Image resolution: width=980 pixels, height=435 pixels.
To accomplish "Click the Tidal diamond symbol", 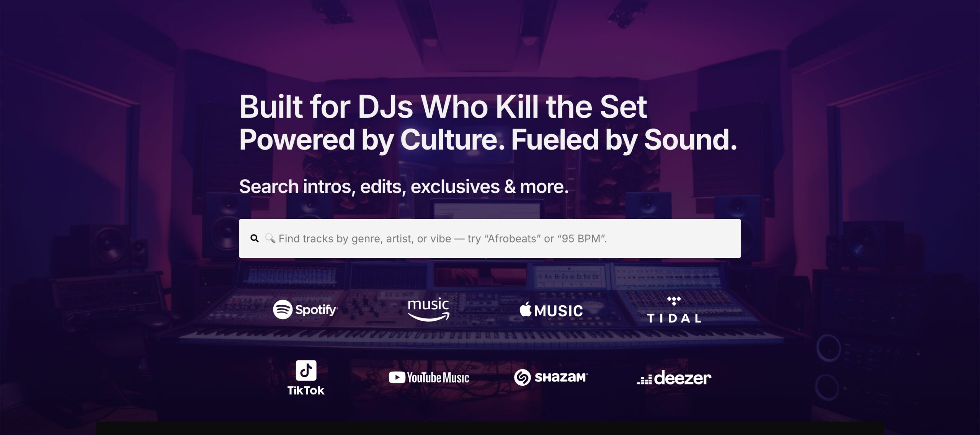I will point(674,301).
